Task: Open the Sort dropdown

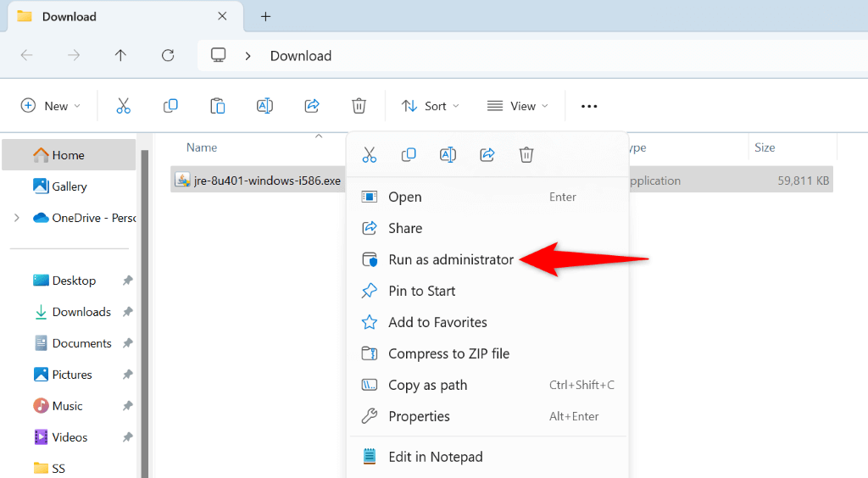Action: pyautogui.click(x=430, y=106)
